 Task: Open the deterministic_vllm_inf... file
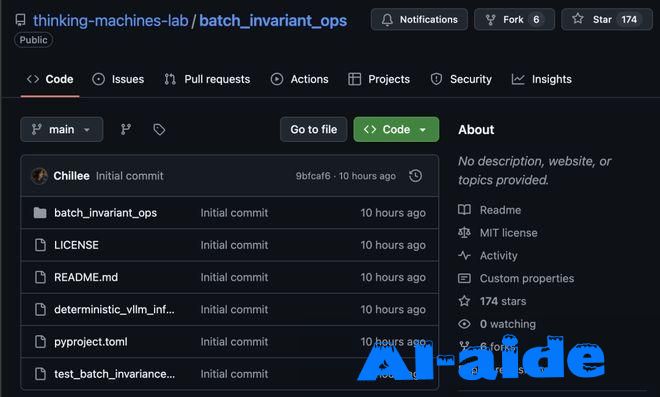click(x=114, y=310)
